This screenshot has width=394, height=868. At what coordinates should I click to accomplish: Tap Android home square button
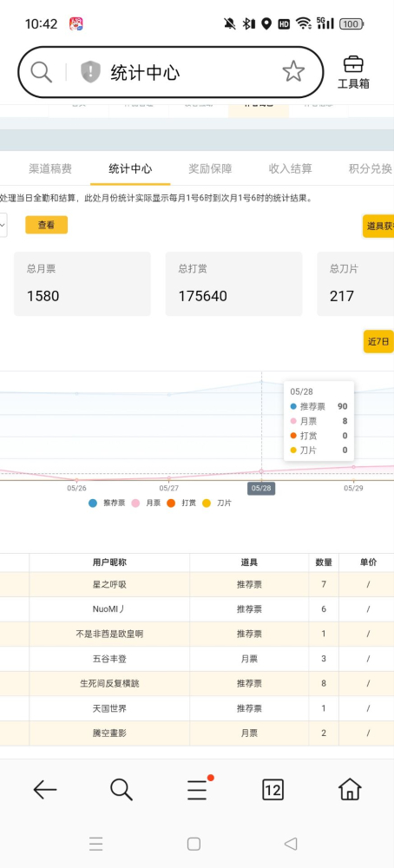(194, 844)
